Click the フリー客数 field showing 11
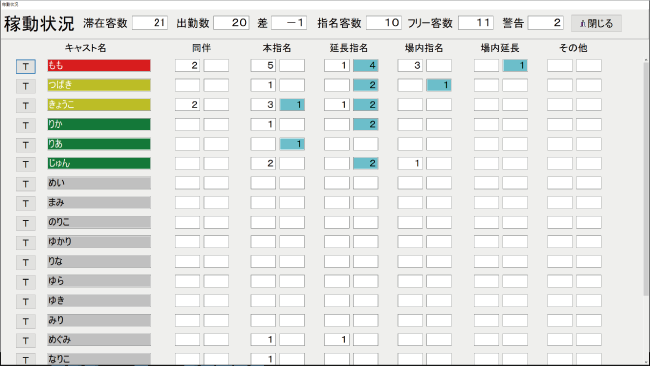Viewport: 651px width, 366px height. (x=476, y=23)
